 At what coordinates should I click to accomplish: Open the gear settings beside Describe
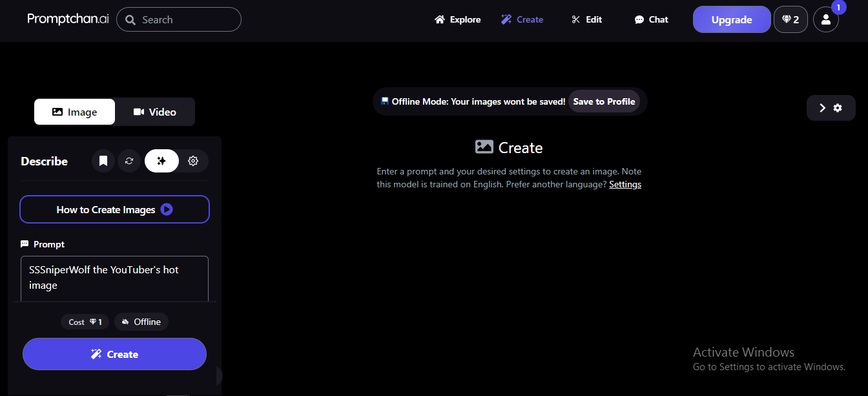[193, 161]
